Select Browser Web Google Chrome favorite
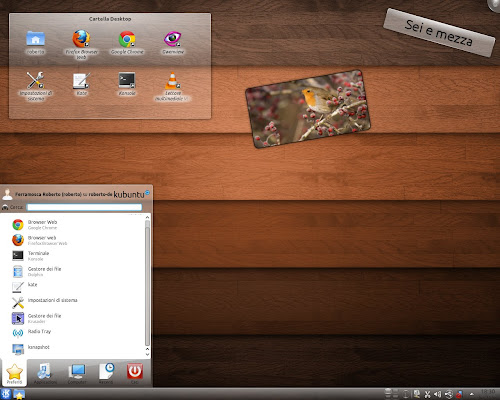500x400 pixels. (x=75, y=225)
